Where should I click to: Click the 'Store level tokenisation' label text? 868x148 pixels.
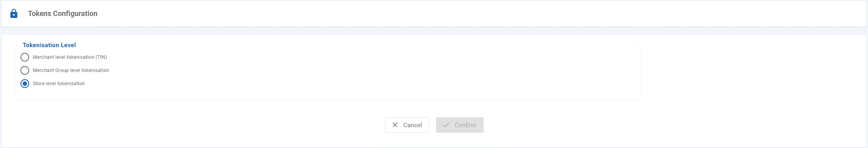point(59,84)
